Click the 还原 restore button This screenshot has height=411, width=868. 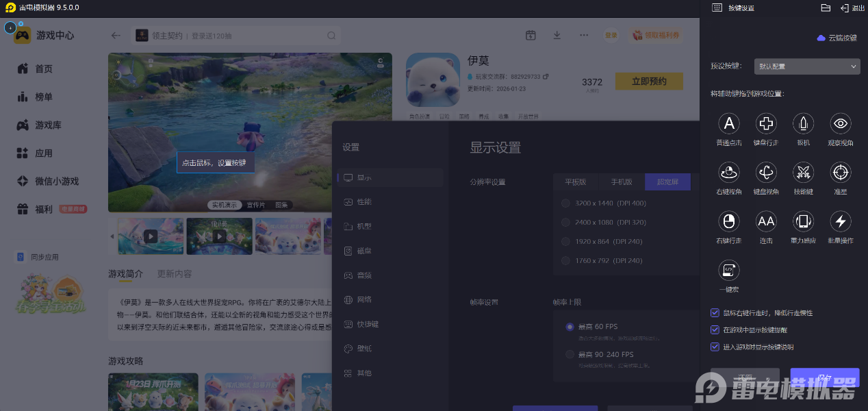tap(745, 377)
